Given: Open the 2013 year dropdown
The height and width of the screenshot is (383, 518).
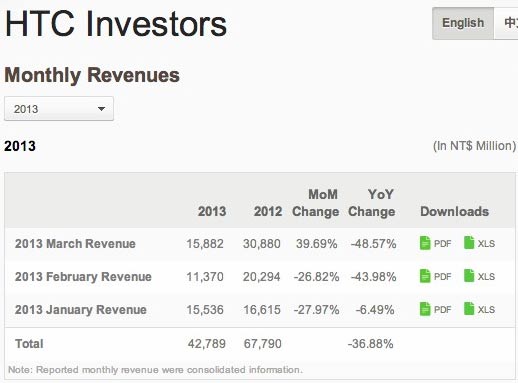Looking at the screenshot, I should point(59,109).
